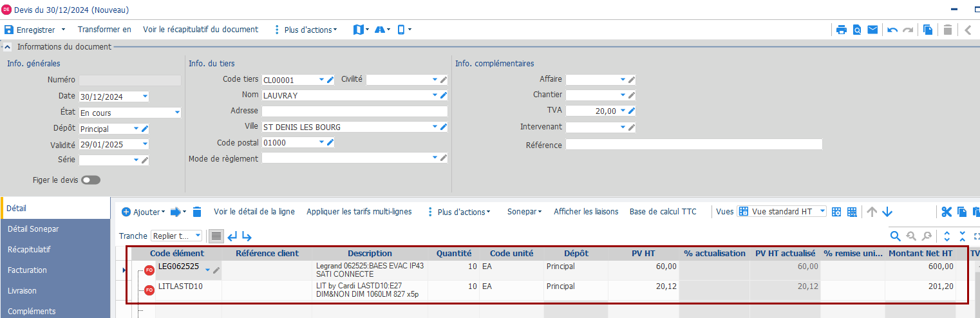
Task: Duplicate the document with the copy icon in top toolbar
Action: click(x=928, y=30)
